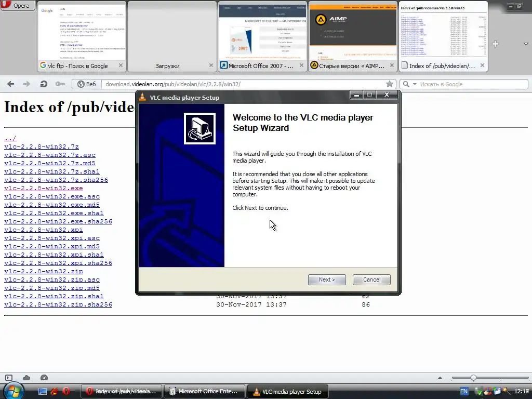Close the 'vlc ftp - Поиск в Google' tab
Viewport: 532px width, 399px height.
[x=121, y=65]
